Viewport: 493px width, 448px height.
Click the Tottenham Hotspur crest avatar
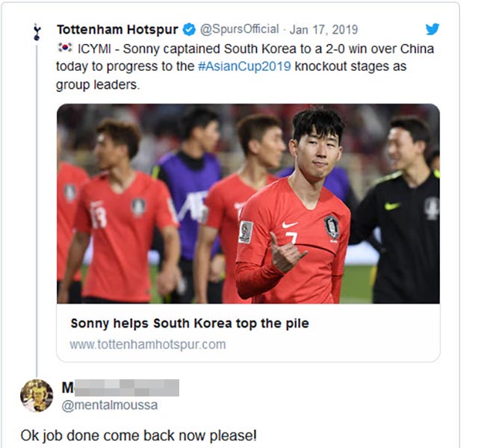point(35,31)
